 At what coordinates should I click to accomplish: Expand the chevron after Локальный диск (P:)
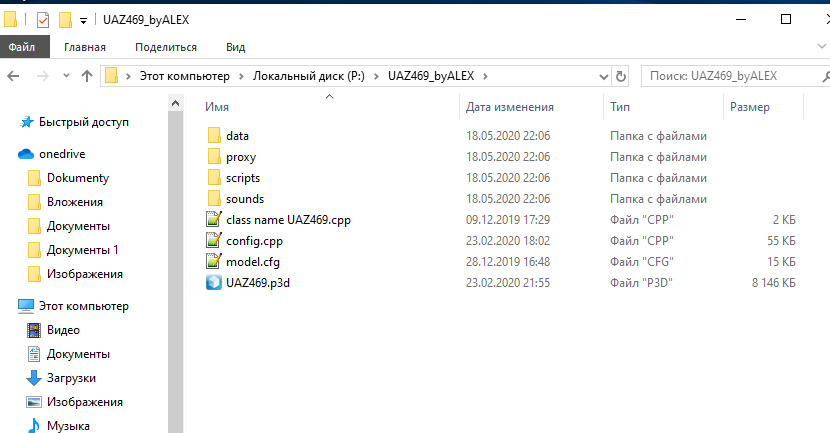376,76
